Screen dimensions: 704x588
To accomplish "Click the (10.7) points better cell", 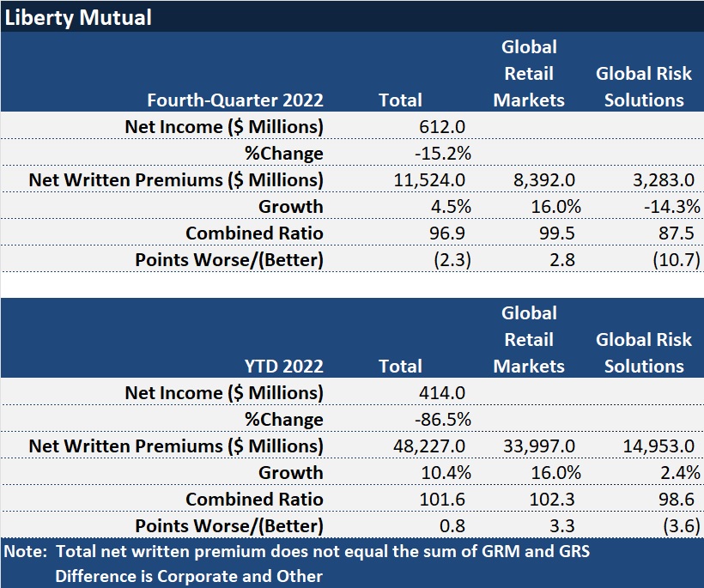I will [x=671, y=260].
